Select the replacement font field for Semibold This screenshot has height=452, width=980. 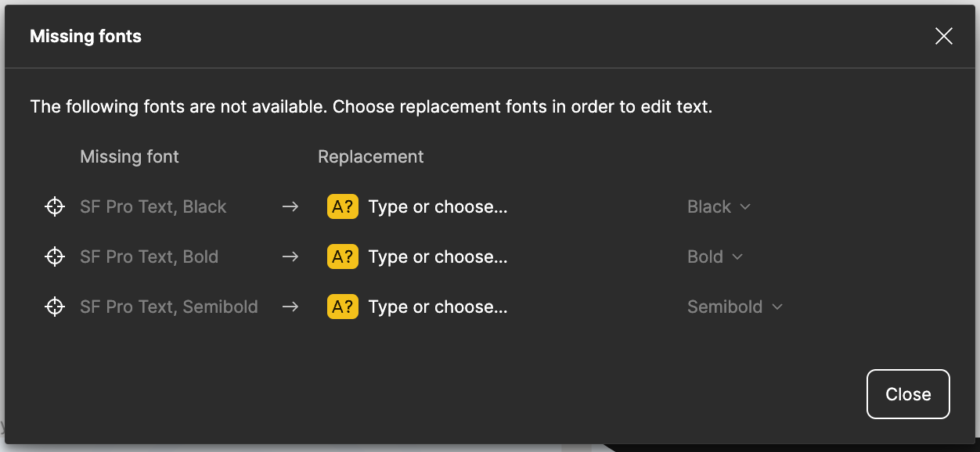[x=438, y=307]
